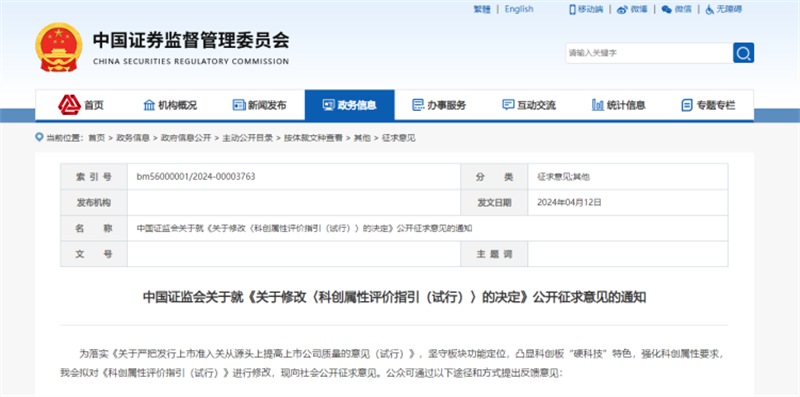Viewport: 800px width, 397px height.
Task: Open the 无障碍 accessibility link
Action: [x=729, y=9]
